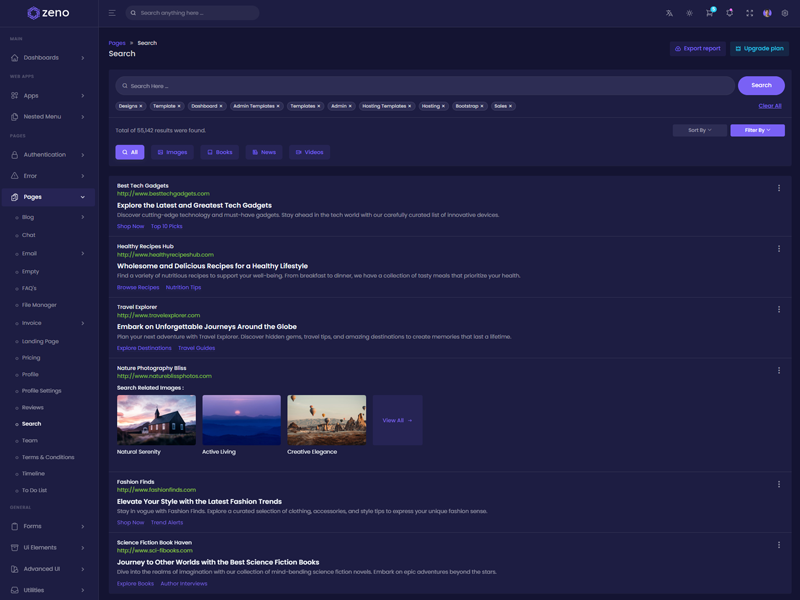Expand the Dashboards sidebar menu
800x600 pixels.
[48, 58]
